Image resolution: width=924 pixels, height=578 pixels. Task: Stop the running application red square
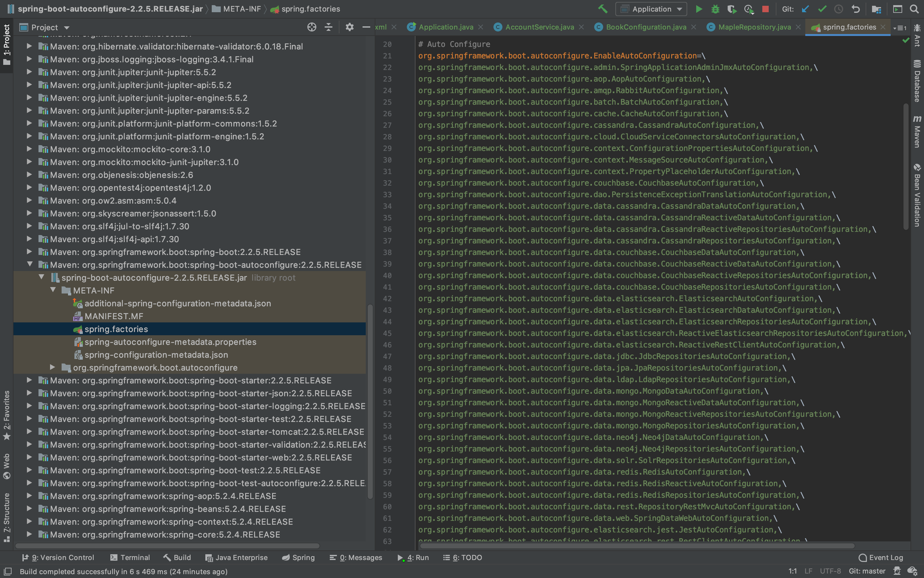tap(765, 9)
